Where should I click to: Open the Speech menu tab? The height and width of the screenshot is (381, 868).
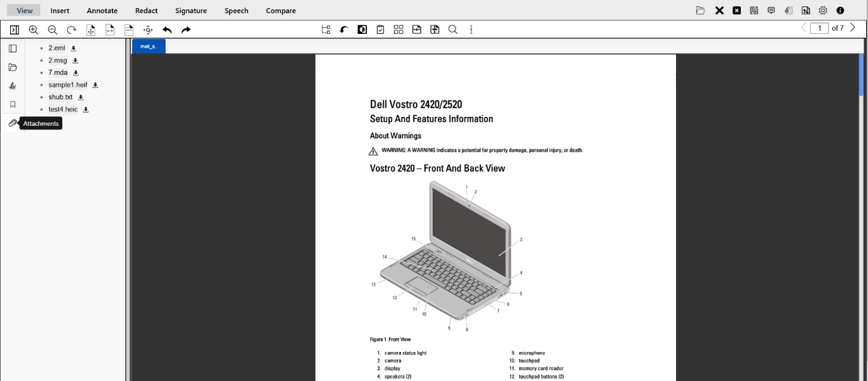tap(237, 11)
